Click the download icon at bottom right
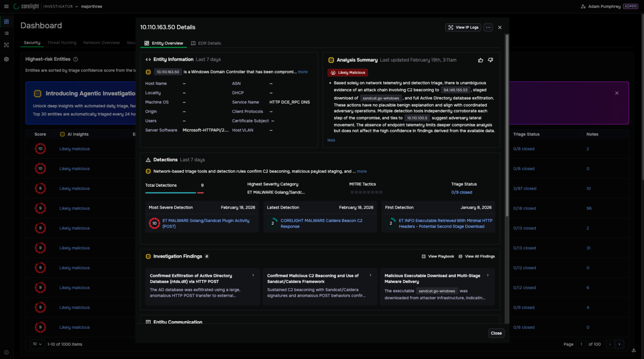The width and height of the screenshot is (644, 359). [633, 350]
